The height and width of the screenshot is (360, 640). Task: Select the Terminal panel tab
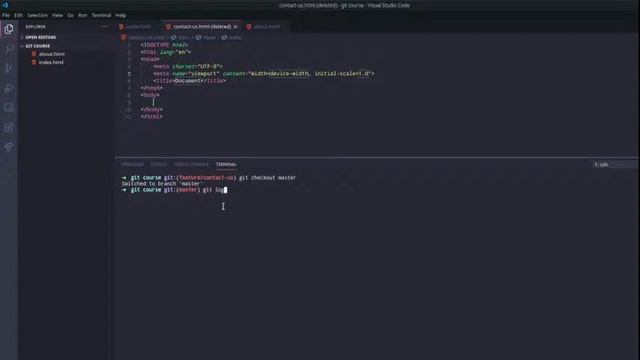coord(226,164)
